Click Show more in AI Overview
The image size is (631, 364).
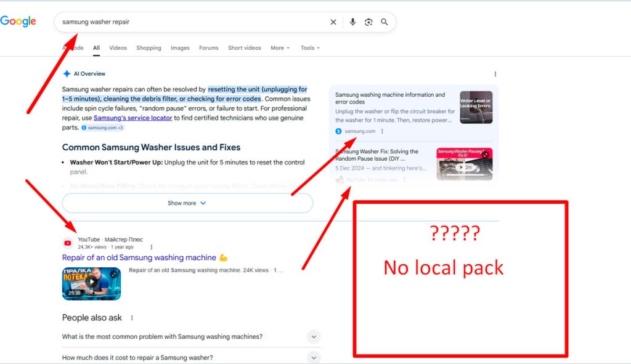coord(187,203)
